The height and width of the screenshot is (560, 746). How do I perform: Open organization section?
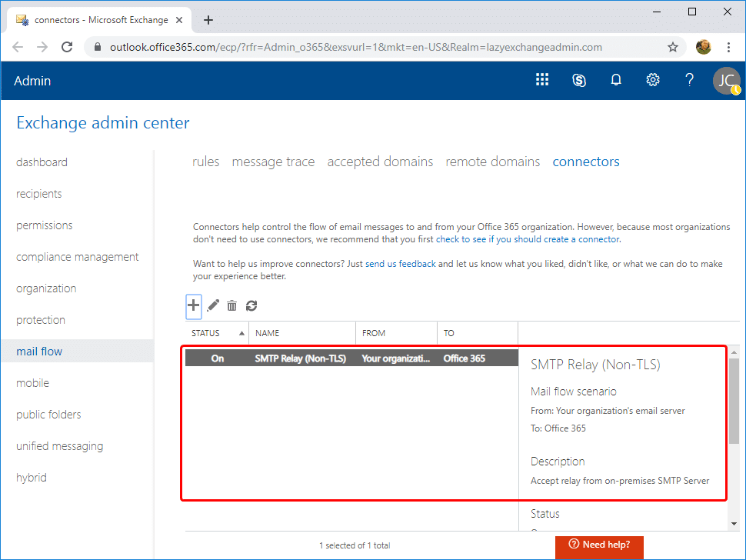tap(46, 288)
